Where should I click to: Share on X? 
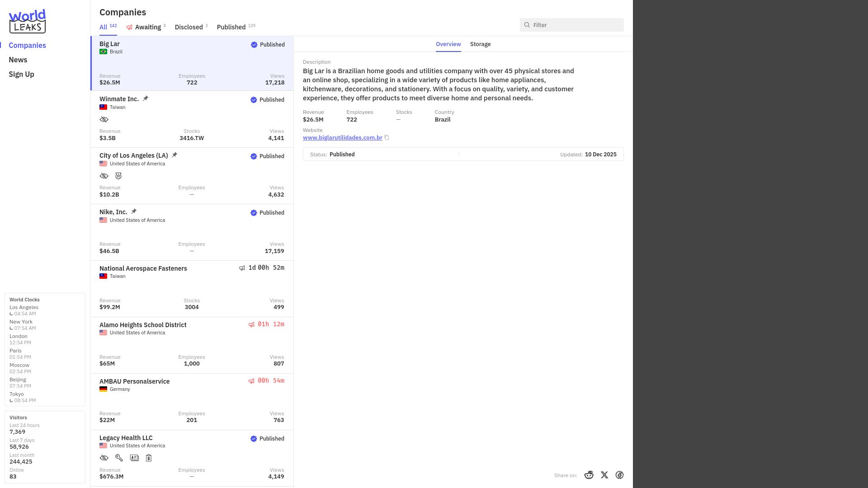pos(604,475)
